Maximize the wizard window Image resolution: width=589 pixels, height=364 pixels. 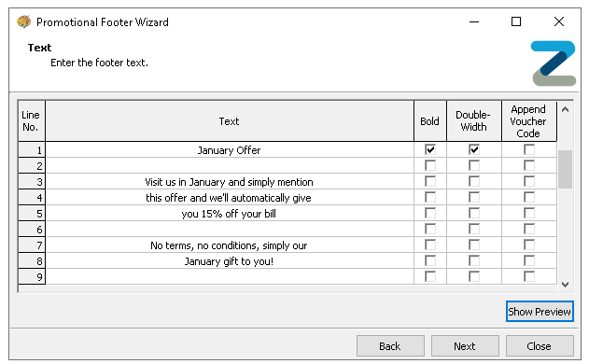(x=516, y=21)
